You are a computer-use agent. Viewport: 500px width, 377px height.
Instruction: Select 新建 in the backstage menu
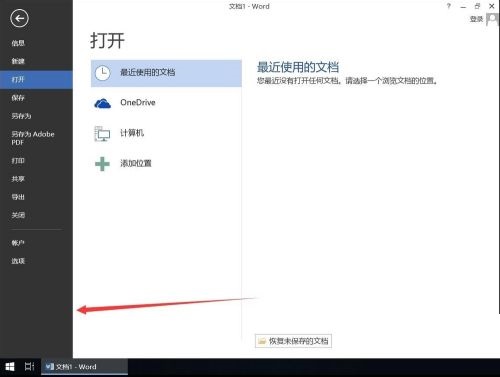click(18, 61)
